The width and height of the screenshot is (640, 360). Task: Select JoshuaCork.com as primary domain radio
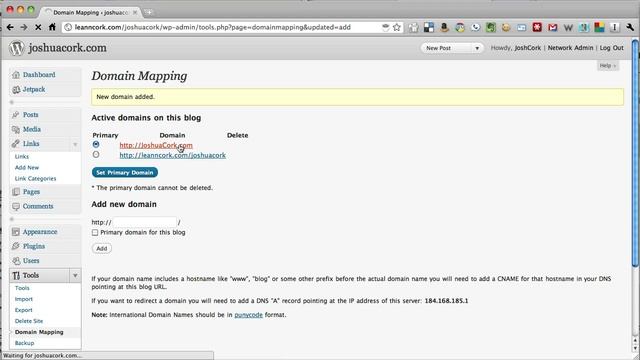click(96, 144)
